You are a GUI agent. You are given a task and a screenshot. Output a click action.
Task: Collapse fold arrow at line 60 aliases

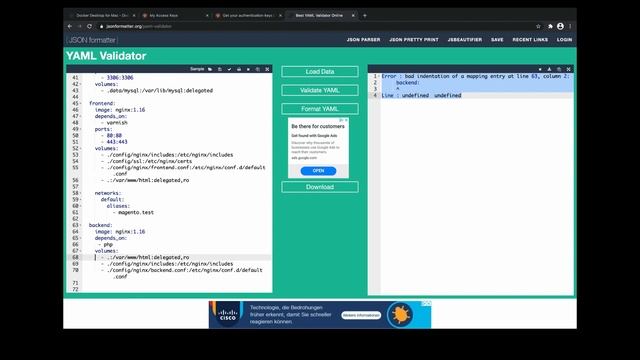[80, 206]
